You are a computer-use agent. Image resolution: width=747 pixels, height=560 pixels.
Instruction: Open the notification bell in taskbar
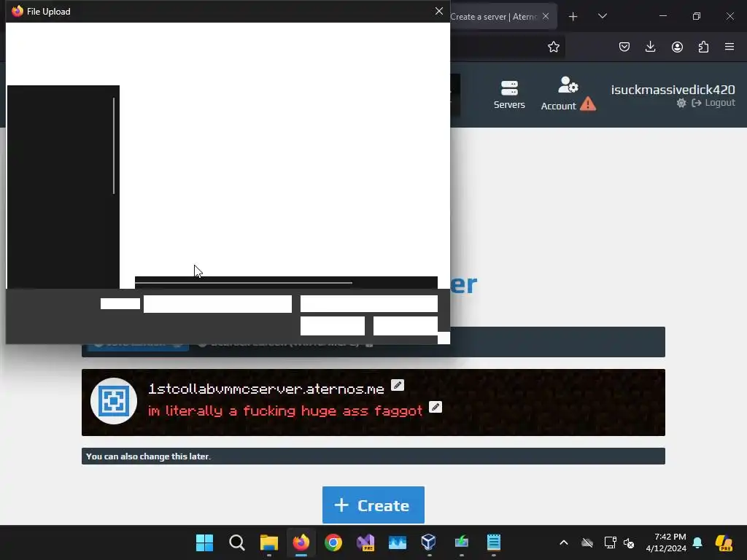697,542
